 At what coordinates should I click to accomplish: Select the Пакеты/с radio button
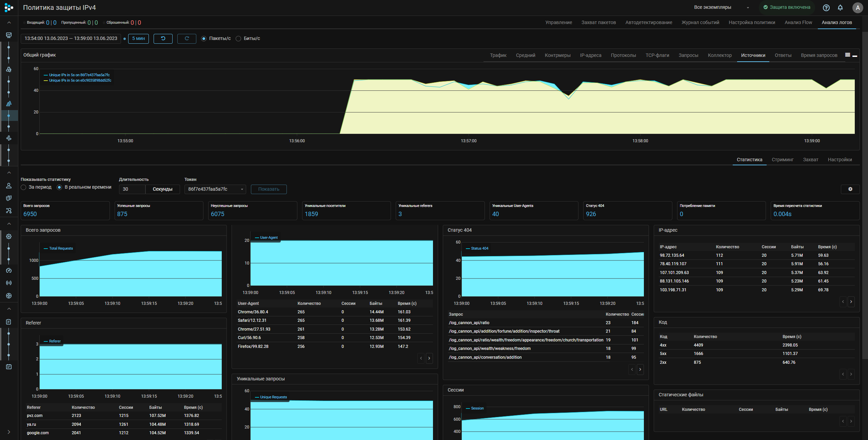(x=204, y=39)
